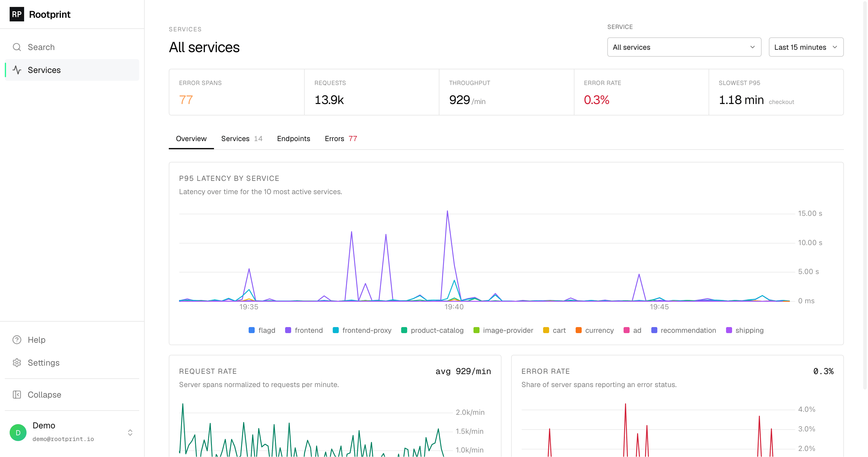This screenshot has height=457, width=868.
Task: Click the Request Rate chart title
Action: pyautogui.click(x=208, y=371)
